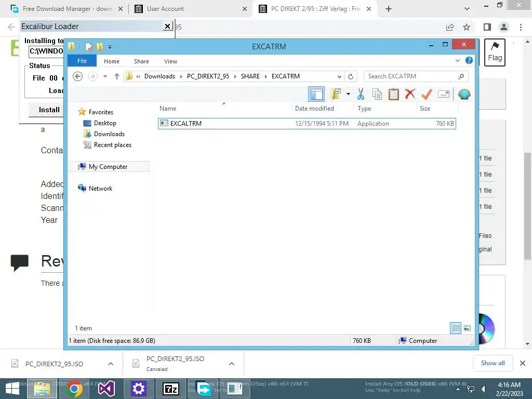Open the Chrome three-dot menu
532x399 pixels.
pos(521,27)
